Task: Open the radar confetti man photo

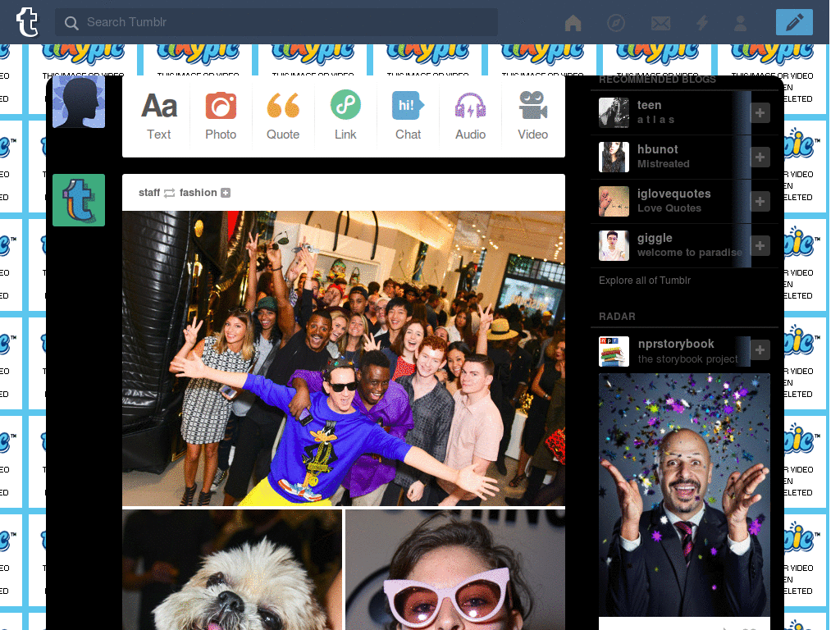Action: (684, 495)
